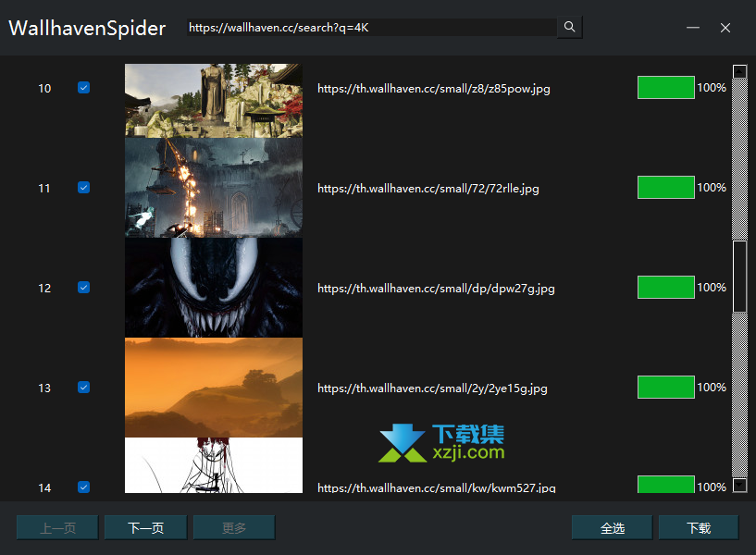Click the 更多 more button

pos(234,527)
